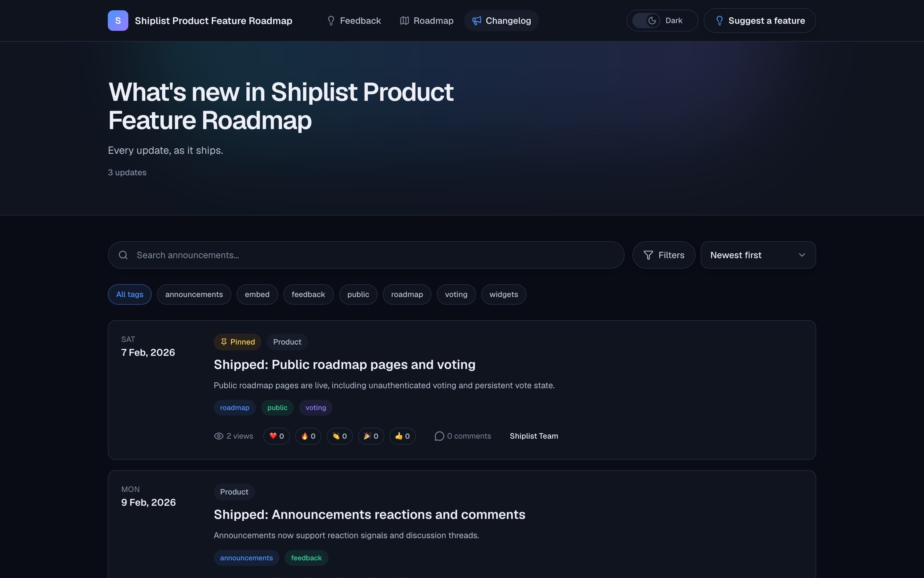Open 'Shipped: Public roadmap pages and voting' post

tap(344, 364)
